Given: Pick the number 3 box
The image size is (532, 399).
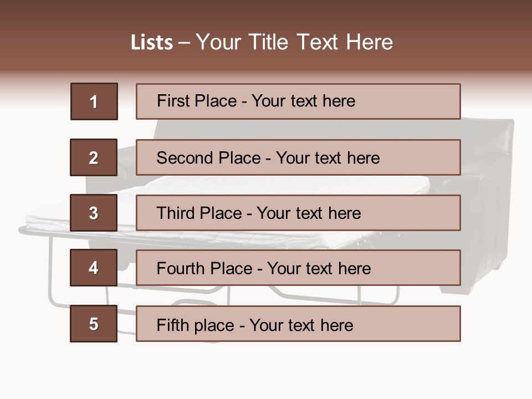Looking at the screenshot, I should pos(94,213).
